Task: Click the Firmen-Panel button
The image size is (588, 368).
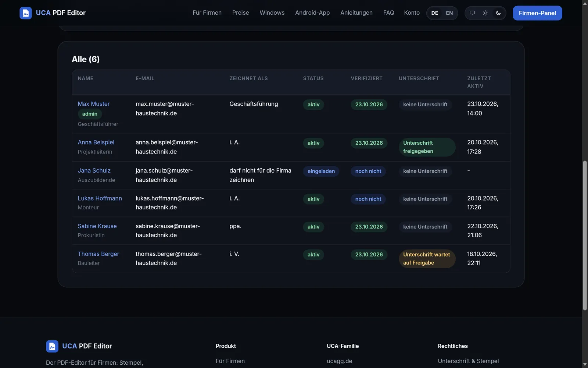Action: click(537, 13)
